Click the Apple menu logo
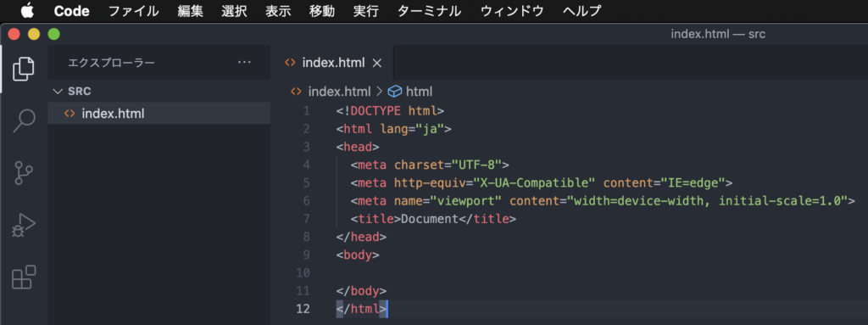 [27, 10]
